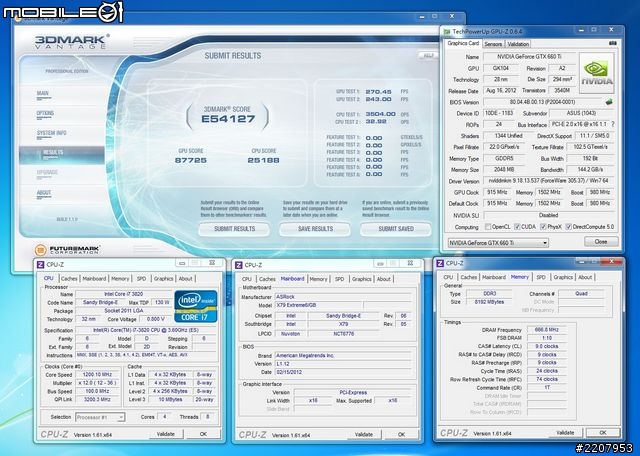The width and height of the screenshot is (640, 456).
Task: Open the Main section in 3DMark Vantage
Action: [43, 94]
